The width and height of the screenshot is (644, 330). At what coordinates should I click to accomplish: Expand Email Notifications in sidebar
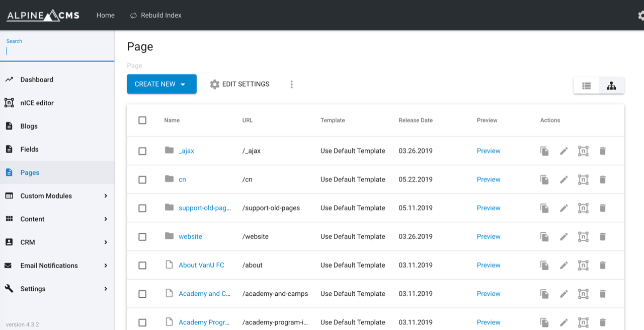[x=57, y=265]
